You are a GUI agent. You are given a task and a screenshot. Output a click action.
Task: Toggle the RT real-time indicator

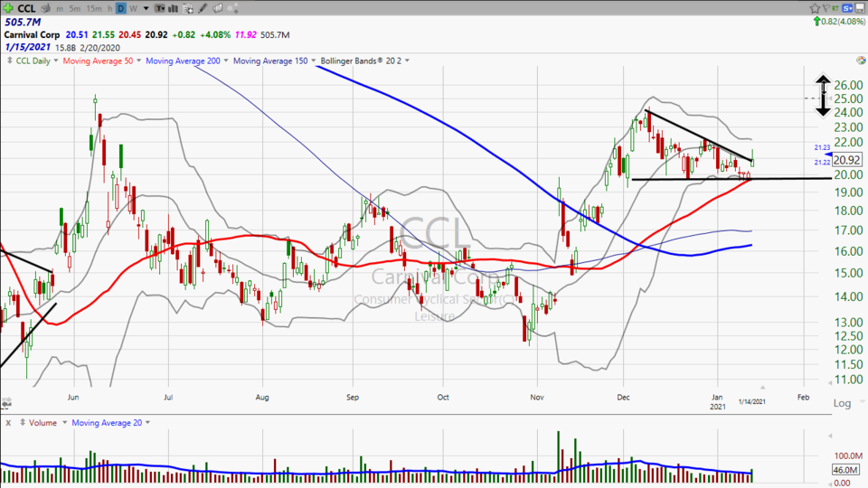[x=835, y=8]
